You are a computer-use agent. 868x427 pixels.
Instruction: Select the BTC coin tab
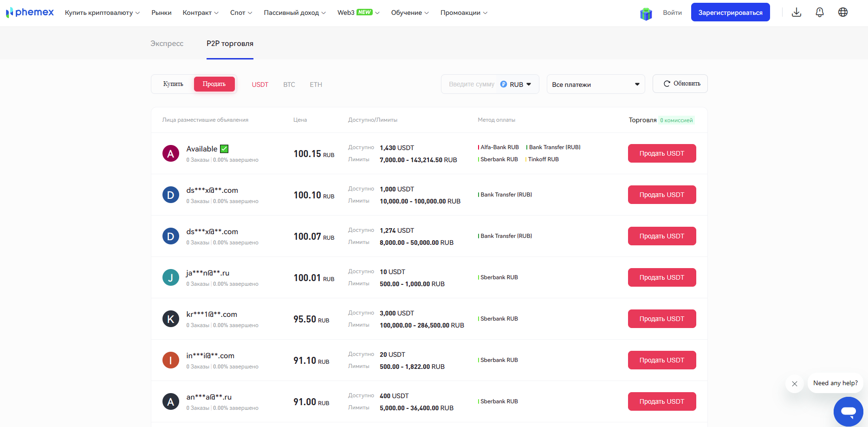289,85
